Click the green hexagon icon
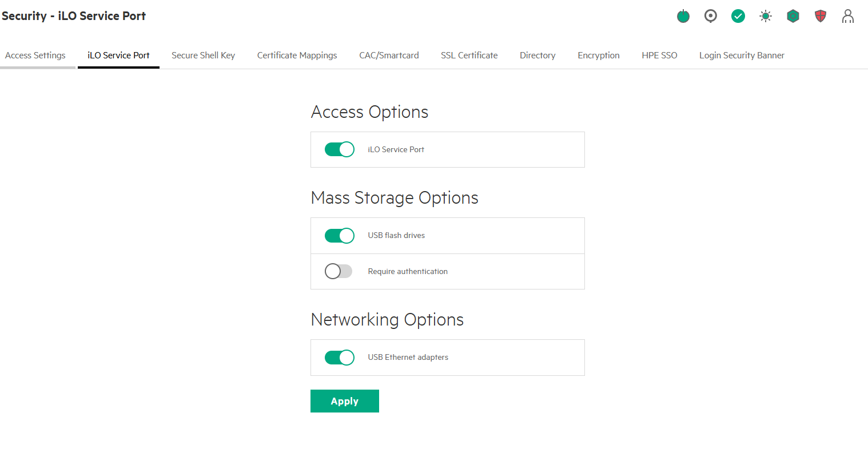Image resolution: width=868 pixels, height=472 pixels. (x=793, y=16)
